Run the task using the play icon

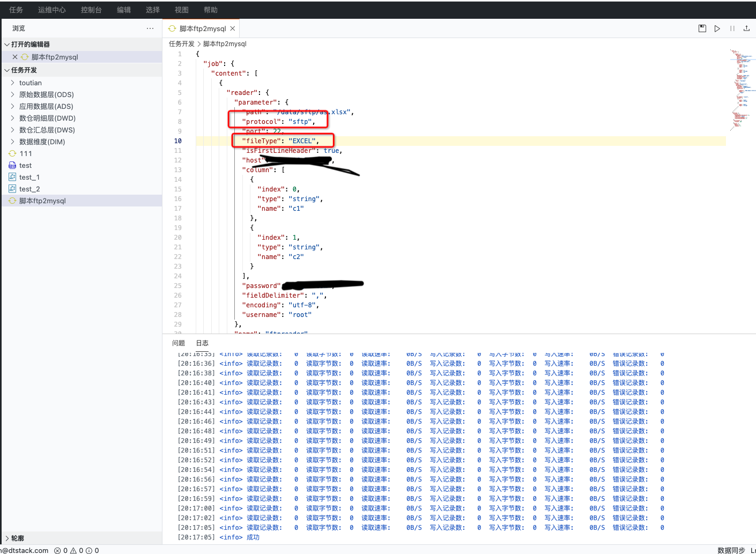click(x=717, y=28)
